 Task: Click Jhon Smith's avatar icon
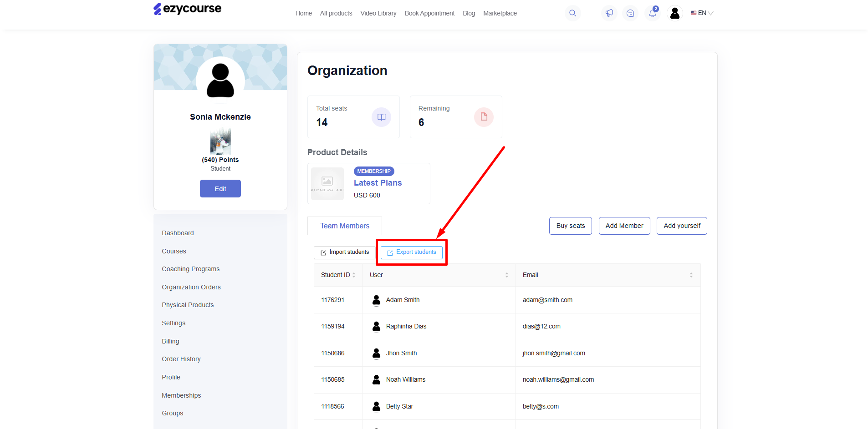point(376,353)
